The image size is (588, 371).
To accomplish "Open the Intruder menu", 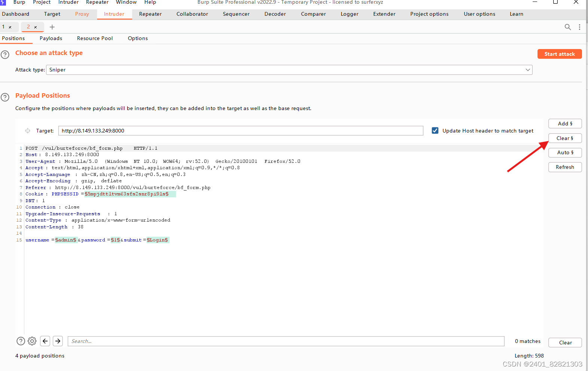I will pyautogui.click(x=68, y=2).
